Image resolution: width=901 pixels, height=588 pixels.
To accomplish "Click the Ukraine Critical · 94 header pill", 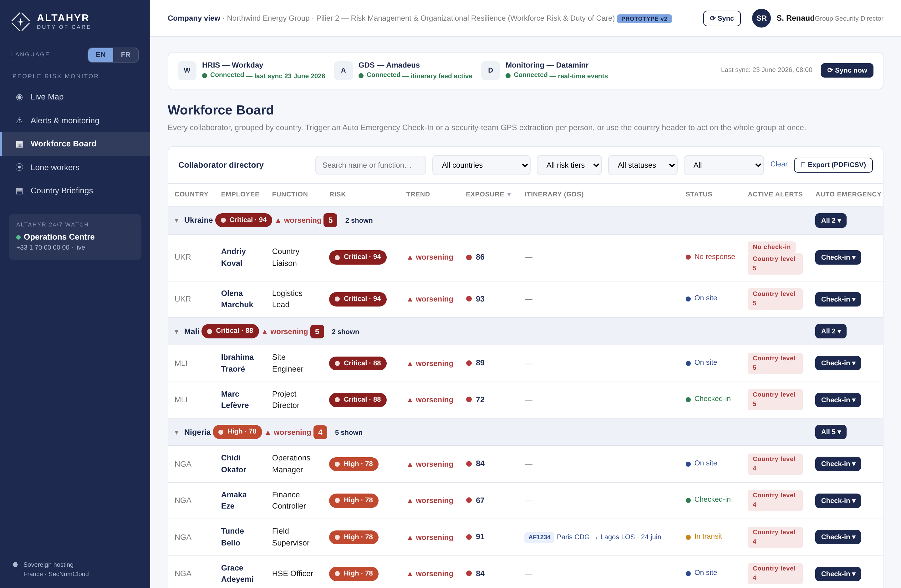I will click(243, 220).
